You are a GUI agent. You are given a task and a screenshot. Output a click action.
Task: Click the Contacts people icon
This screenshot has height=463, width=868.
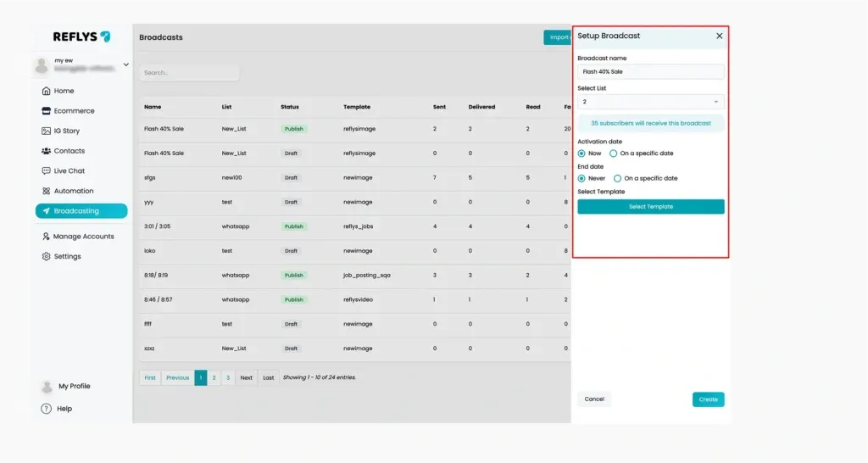[46, 151]
